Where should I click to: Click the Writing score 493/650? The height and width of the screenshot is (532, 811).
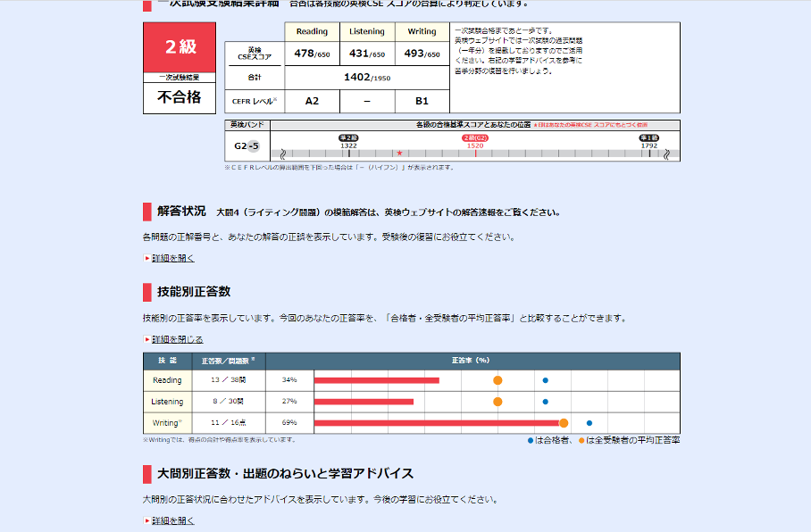click(x=422, y=54)
